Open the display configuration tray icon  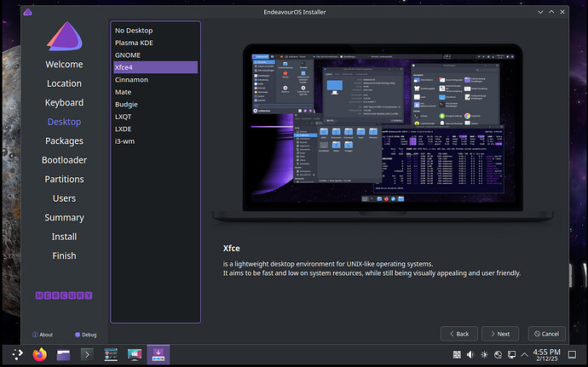511,354
